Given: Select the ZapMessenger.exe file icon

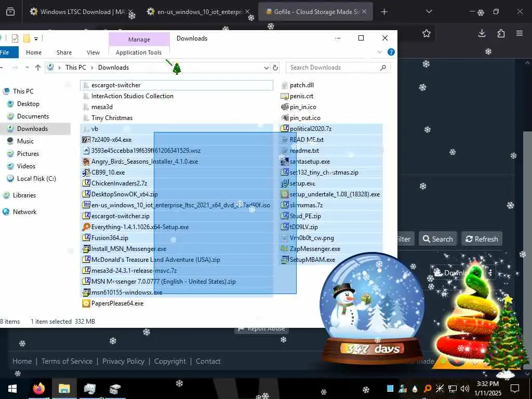Looking at the screenshot, I should (x=285, y=249).
